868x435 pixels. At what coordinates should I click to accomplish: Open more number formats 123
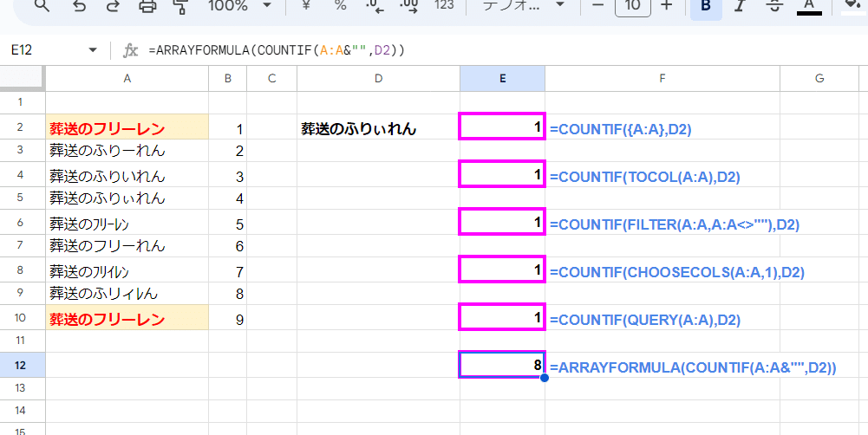(x=444, y=5)
